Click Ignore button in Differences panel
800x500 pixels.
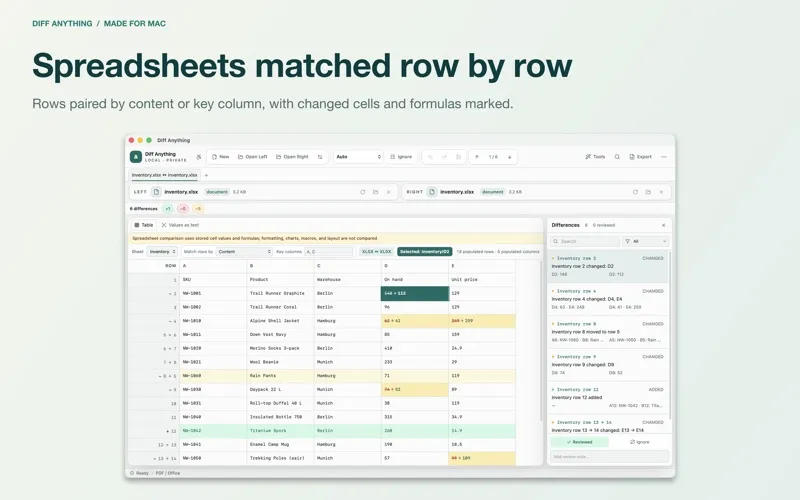click(x=639, y=442)
